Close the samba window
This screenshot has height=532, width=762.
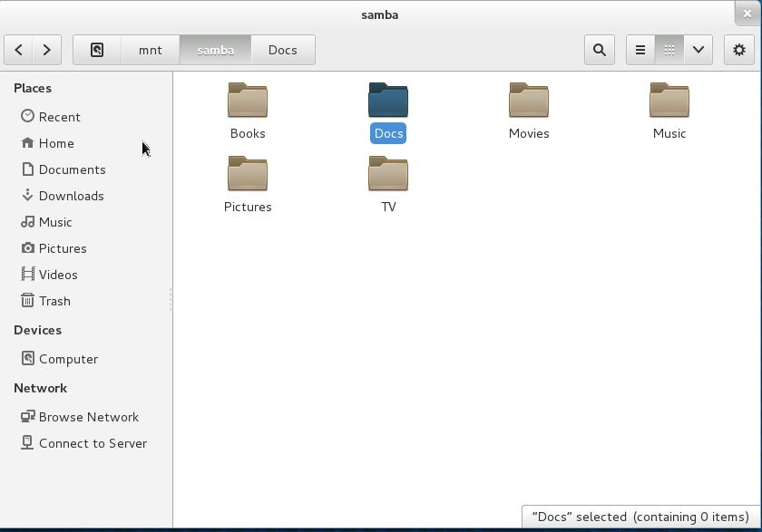point(747,14)
